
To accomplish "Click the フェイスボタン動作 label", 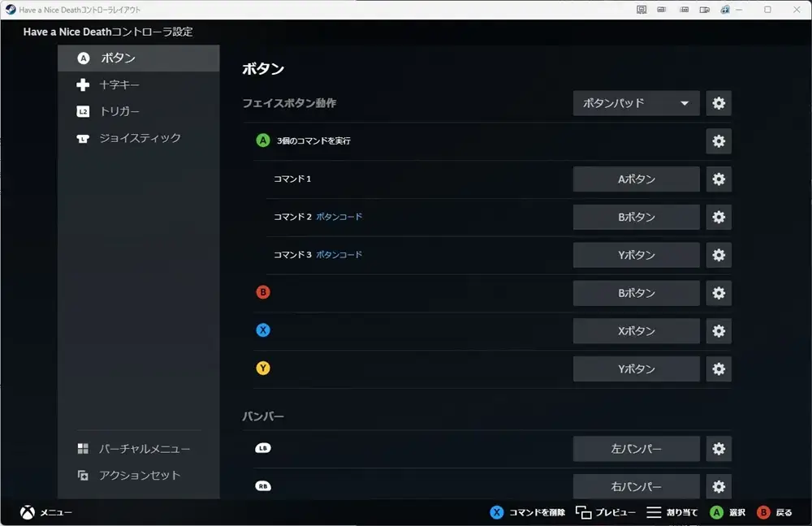I will coord(289,103).
